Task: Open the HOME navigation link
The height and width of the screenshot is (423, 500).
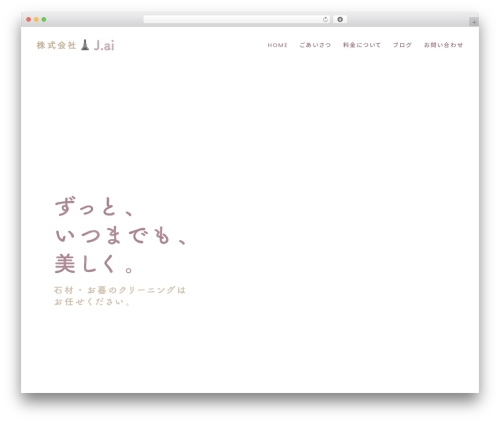Action: point(277,45)
